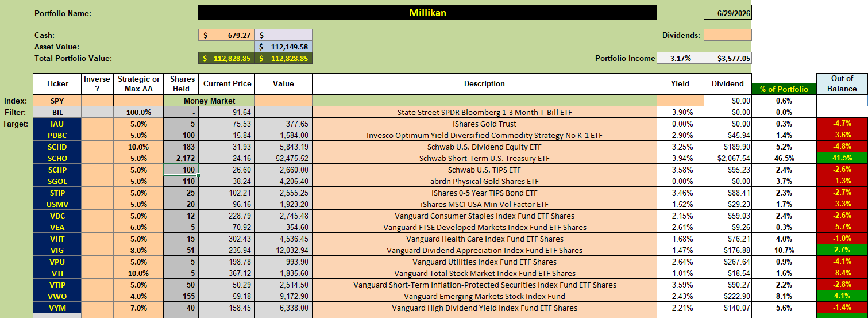Screen dimensions: 868x318
Task: Select the Shares Held column header
Action: [181, 84]
